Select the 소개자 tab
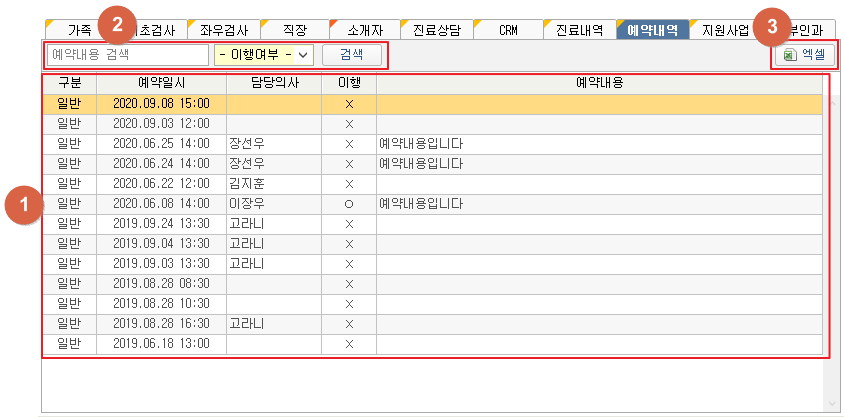This screenshot has width=844, height=417. (x=363, y=30)
